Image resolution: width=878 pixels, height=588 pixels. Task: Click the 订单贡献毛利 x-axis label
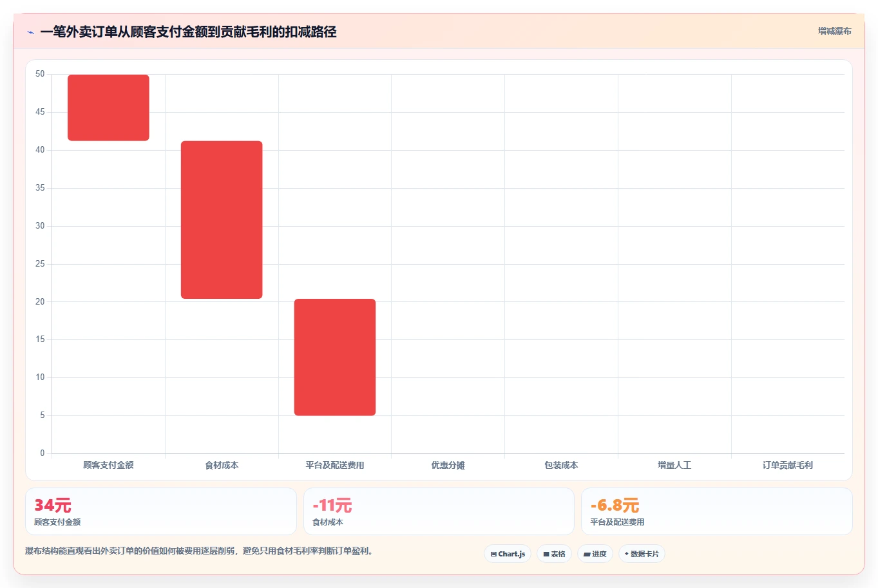point(788,465)
